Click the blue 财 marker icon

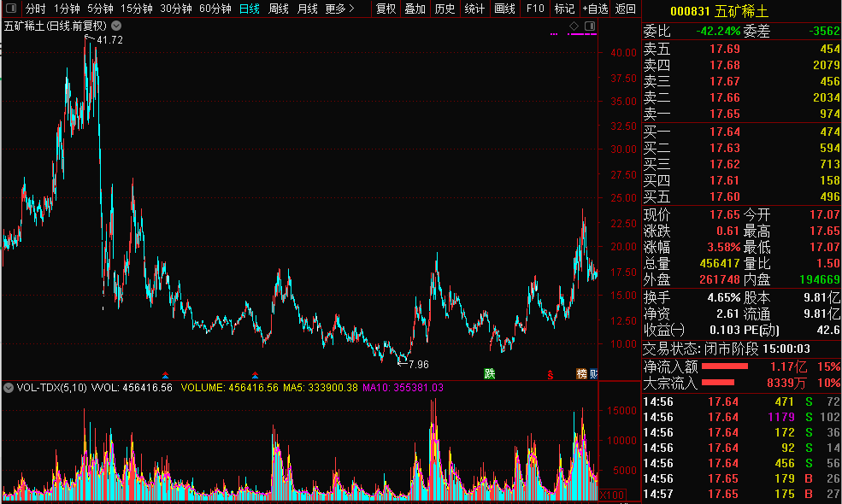(x=593, y=373)
